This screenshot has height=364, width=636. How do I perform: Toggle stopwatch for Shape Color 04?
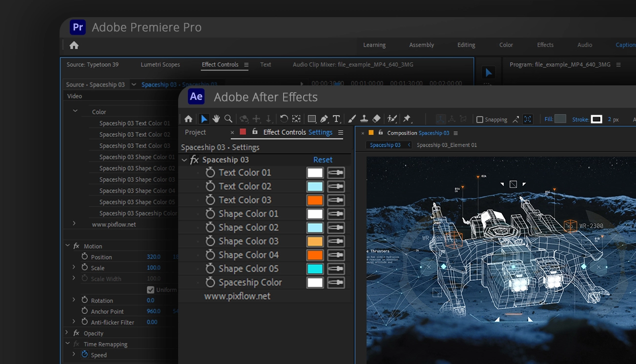pos(210,255)
